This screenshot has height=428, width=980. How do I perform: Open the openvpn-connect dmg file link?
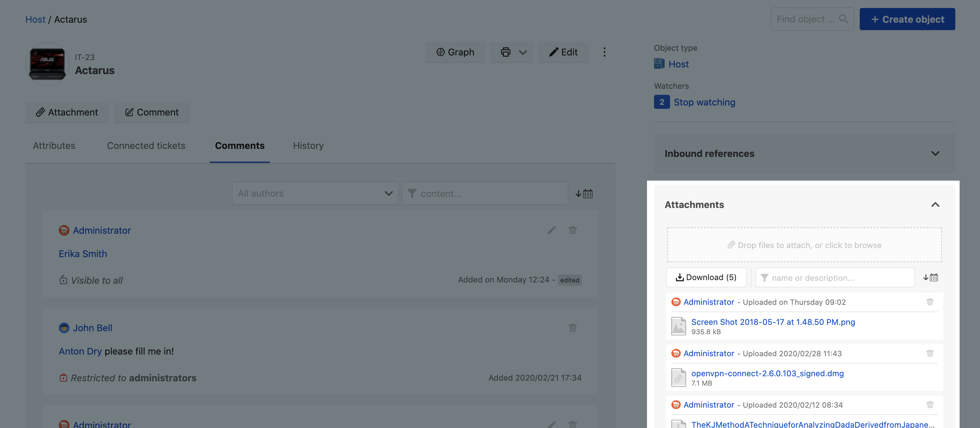pyautogui.click(x=767, y=373)
